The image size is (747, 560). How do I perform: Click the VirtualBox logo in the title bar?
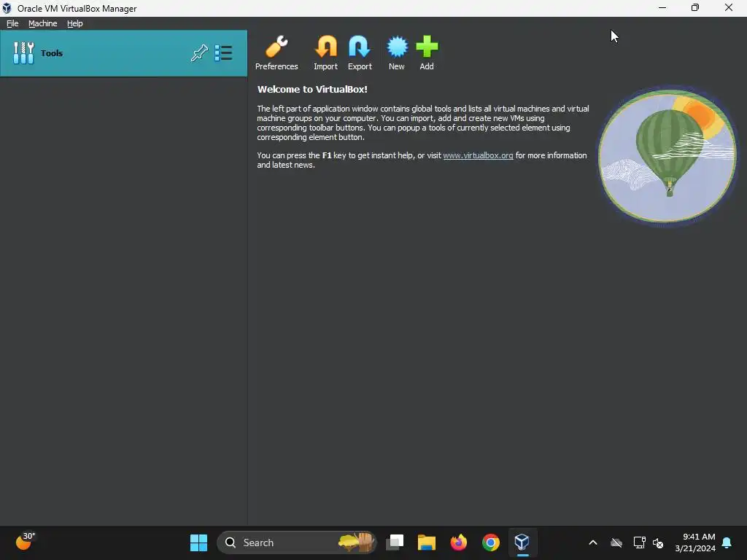(x=7, y=8)
